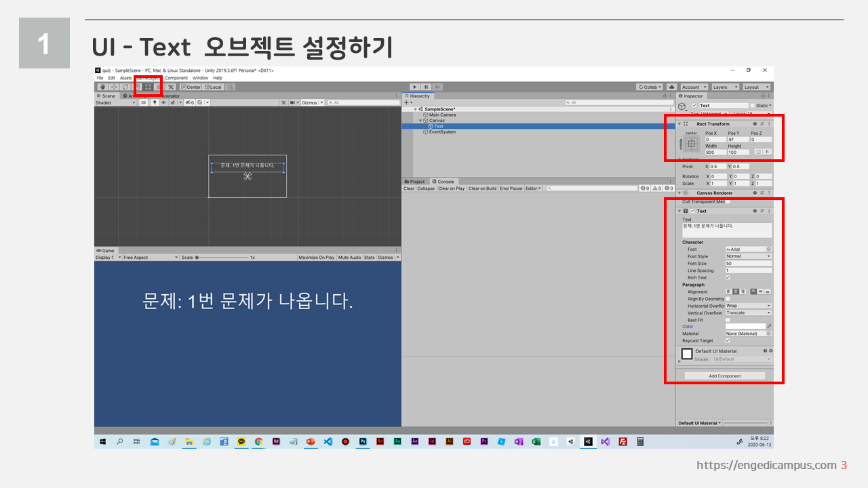Image resolution: width=868 pixels, height=488 pixels.
Task: Select the Hand tool in Unity toolbar
Action: (102, 87)
